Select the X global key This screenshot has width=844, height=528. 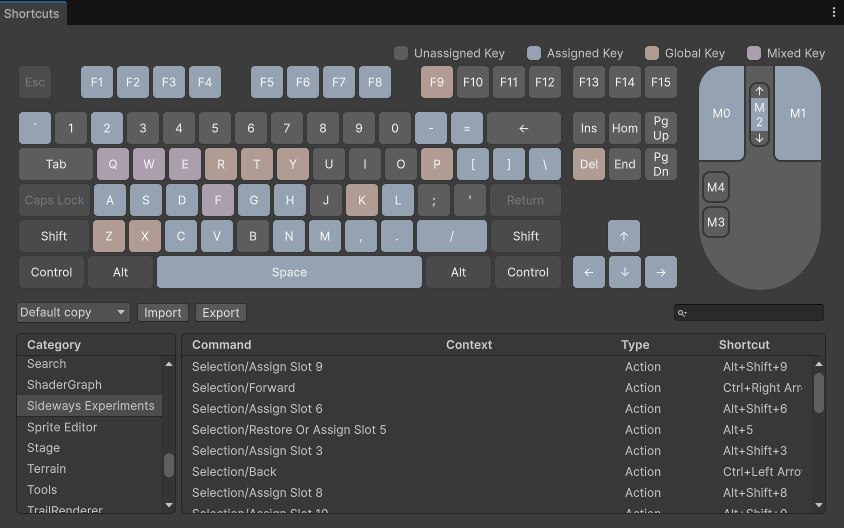[x=145, y=236]
